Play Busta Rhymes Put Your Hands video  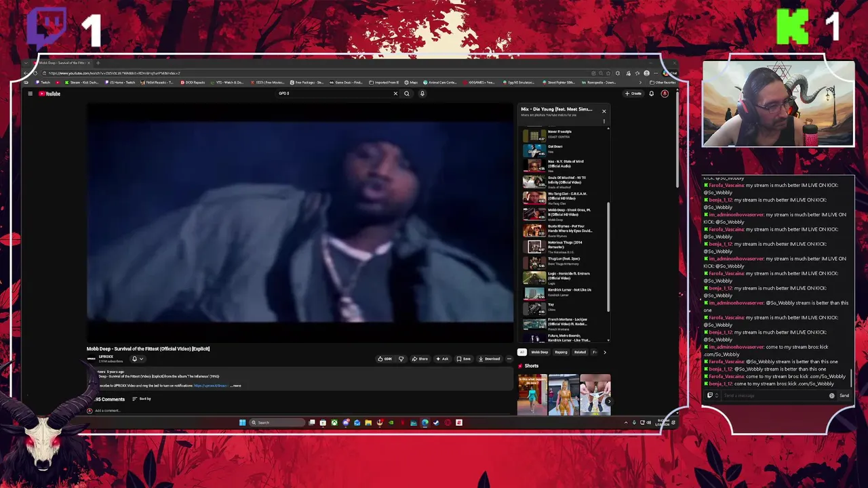click(x=563, y=230)
